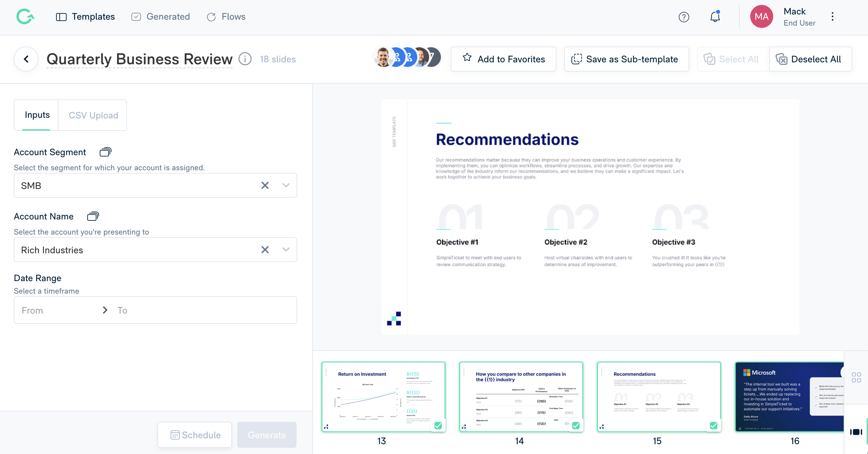Expand the Account Name dropdown
The image size is (868, 454).
[286, 249]
